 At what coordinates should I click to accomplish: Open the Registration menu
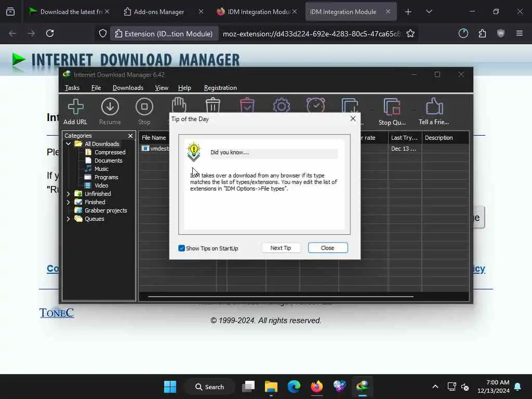[220, 88]
